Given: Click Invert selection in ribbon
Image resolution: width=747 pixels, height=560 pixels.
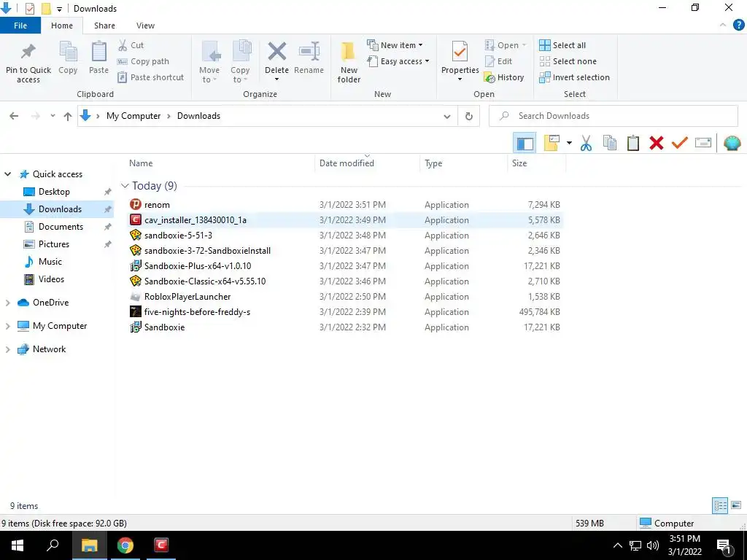Looking at the screenshot, I should pyautogui.click(x=575, y=77).
